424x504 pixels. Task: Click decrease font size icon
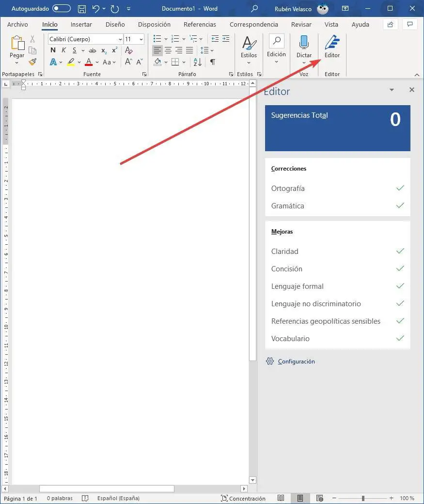pyautogui.click(x=140, y=62)
